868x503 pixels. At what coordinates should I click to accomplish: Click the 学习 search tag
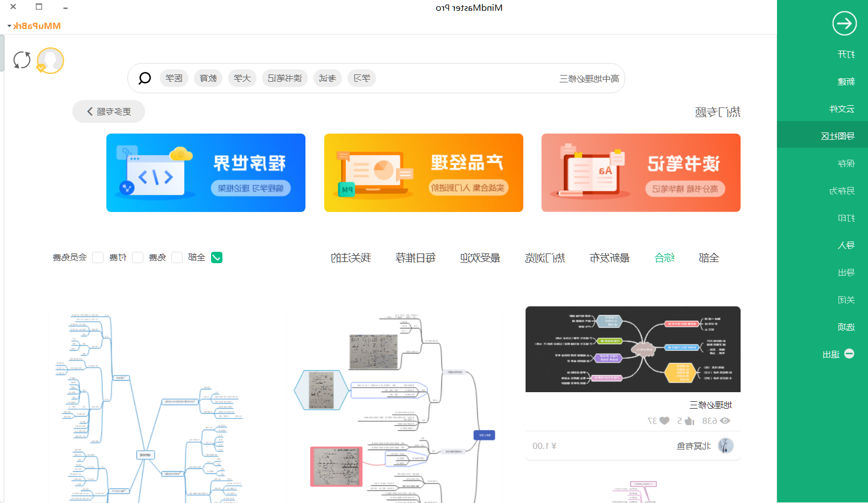(362, 78)
